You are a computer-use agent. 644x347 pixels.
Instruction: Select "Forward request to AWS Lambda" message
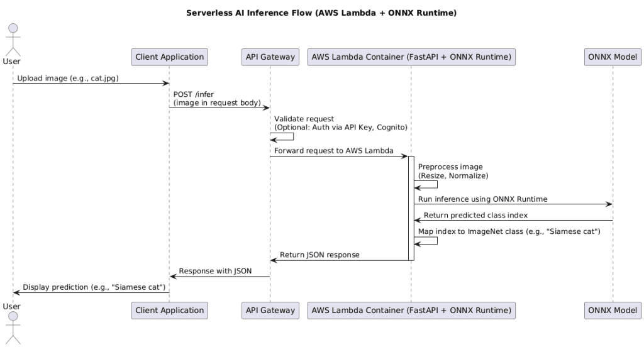click(x=334, y=150)
